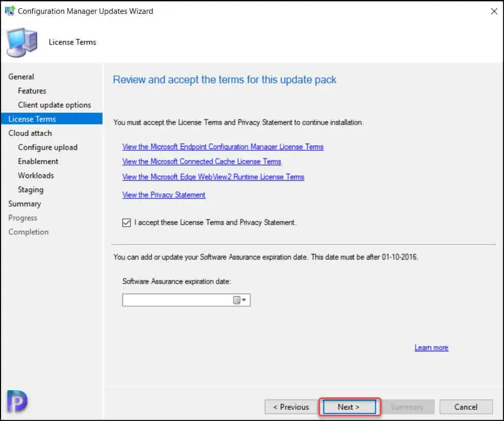Open Edge WebView2 Runtime License Terms link
The height and width of the screenshot is (421, 504).
213,177
